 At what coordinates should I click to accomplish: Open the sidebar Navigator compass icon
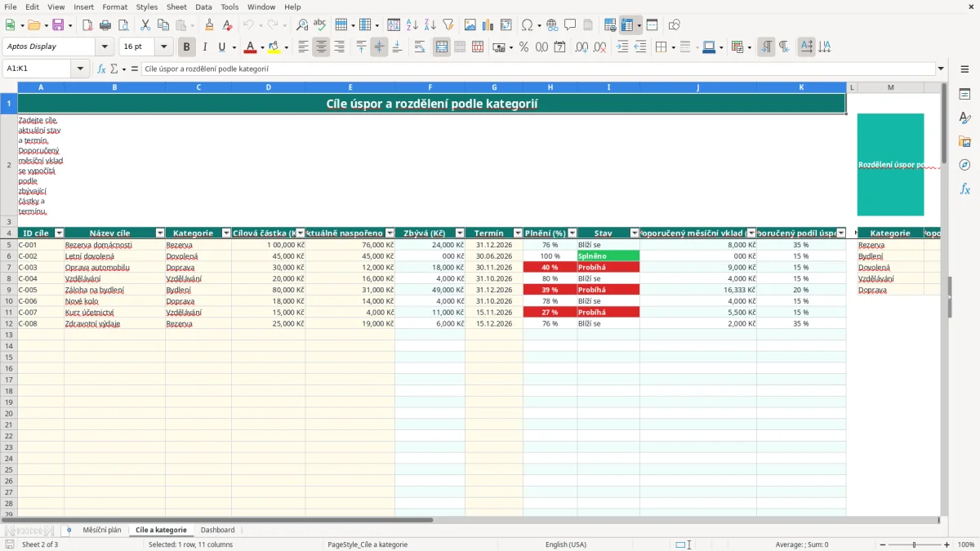coord(964,165)
